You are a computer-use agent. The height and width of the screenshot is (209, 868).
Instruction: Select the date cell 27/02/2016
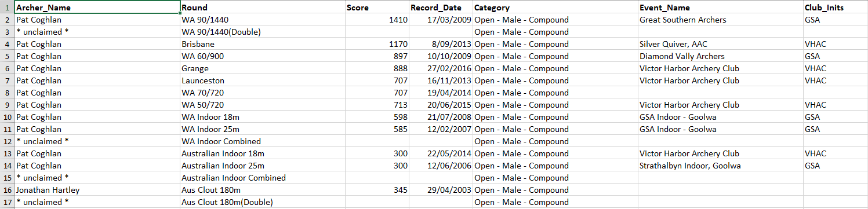(441, 68)
